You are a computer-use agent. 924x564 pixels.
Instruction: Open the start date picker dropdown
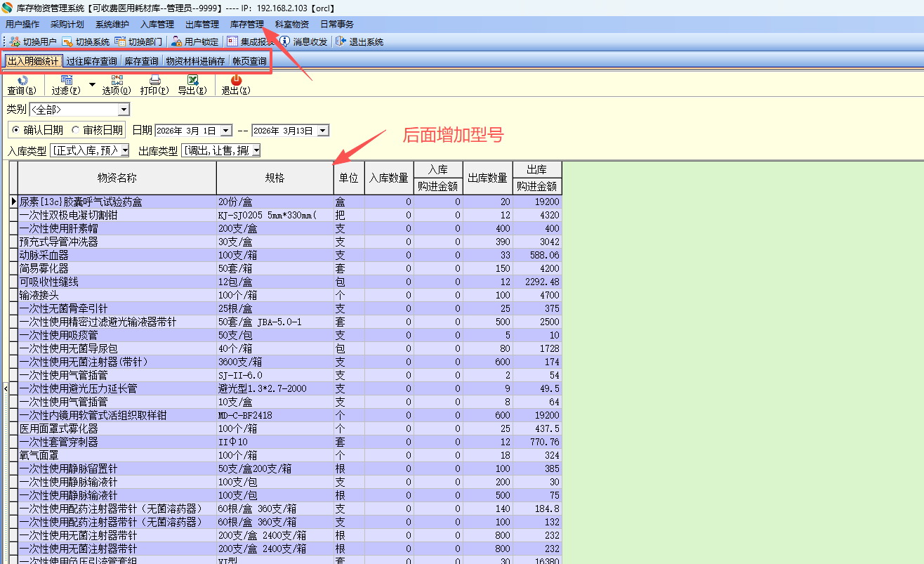[x=226, y=131]
